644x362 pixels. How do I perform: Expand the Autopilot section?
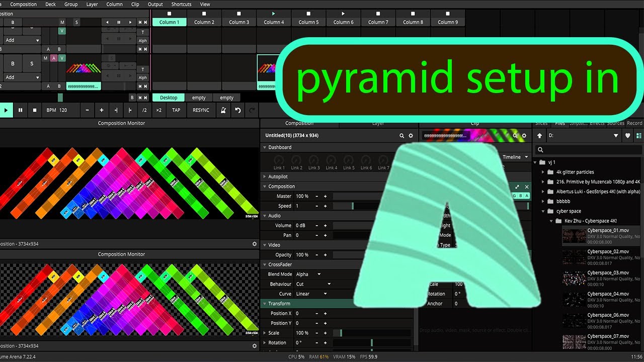(x=265, y=177)
